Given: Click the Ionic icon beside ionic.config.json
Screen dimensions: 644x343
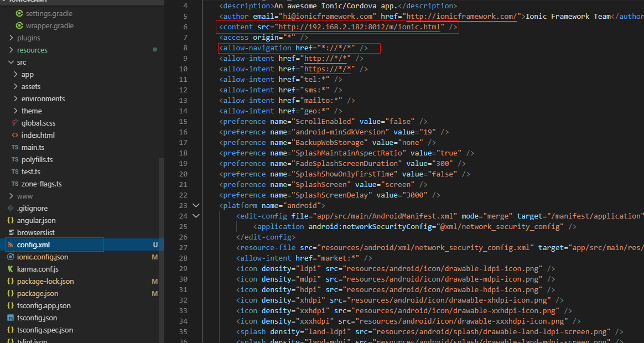Looking at the screenshot, I should [11, 257].
